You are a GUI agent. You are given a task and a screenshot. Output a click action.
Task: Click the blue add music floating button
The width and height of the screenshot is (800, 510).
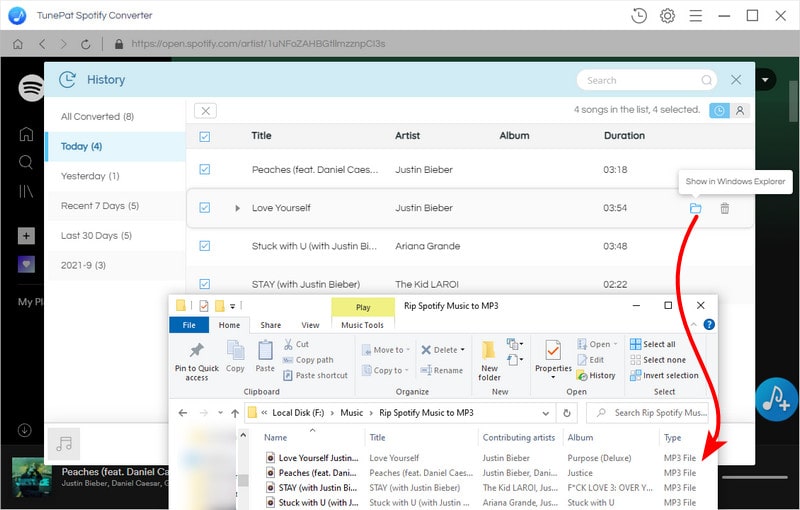point(775,399)
